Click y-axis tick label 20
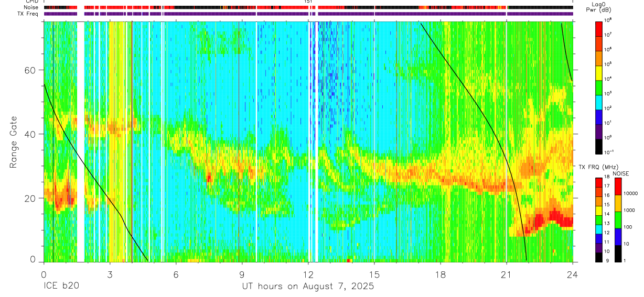The height and width of the screenshot is (297, 644). [31, 198]
